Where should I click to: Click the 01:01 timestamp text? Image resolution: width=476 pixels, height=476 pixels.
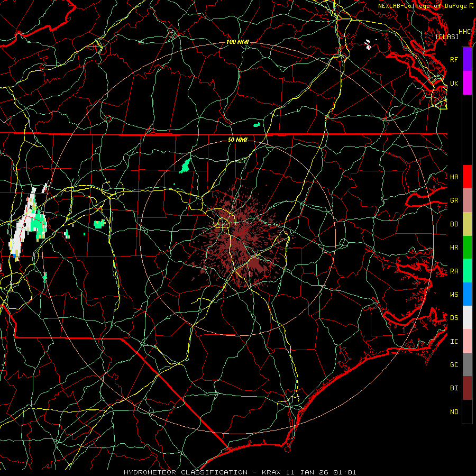(344, 472)
